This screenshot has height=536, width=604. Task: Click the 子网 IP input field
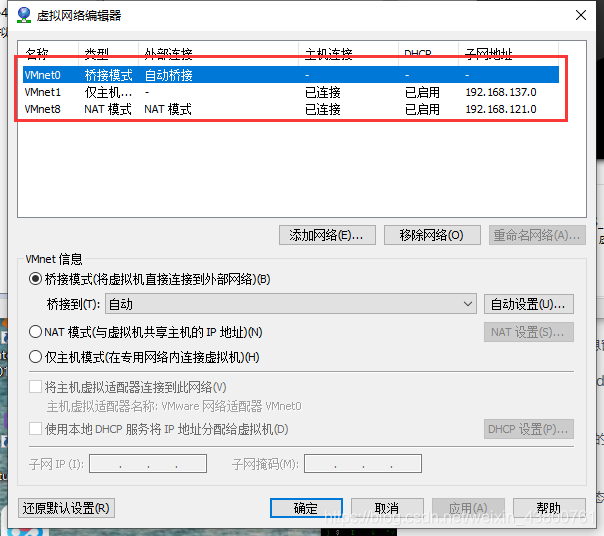(148, 463)
